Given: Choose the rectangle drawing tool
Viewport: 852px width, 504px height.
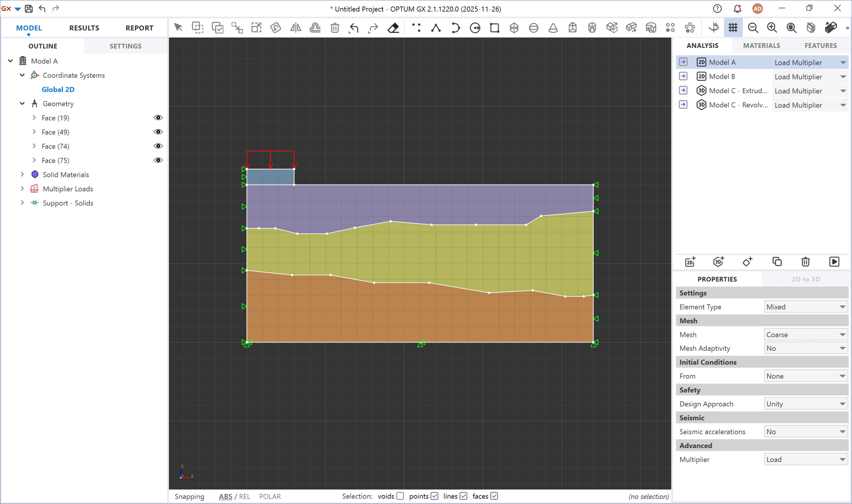Looking at the screenshot, I should tap(495, 28).
